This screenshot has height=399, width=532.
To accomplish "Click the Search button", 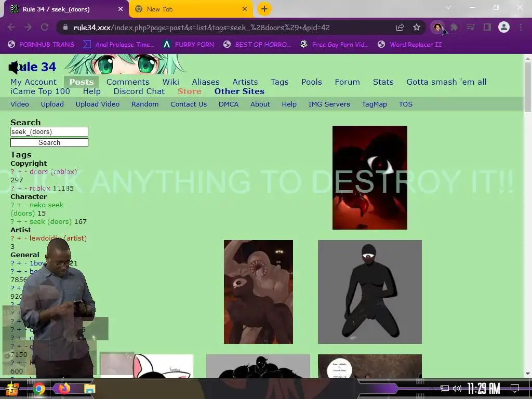I will [49, 142].
